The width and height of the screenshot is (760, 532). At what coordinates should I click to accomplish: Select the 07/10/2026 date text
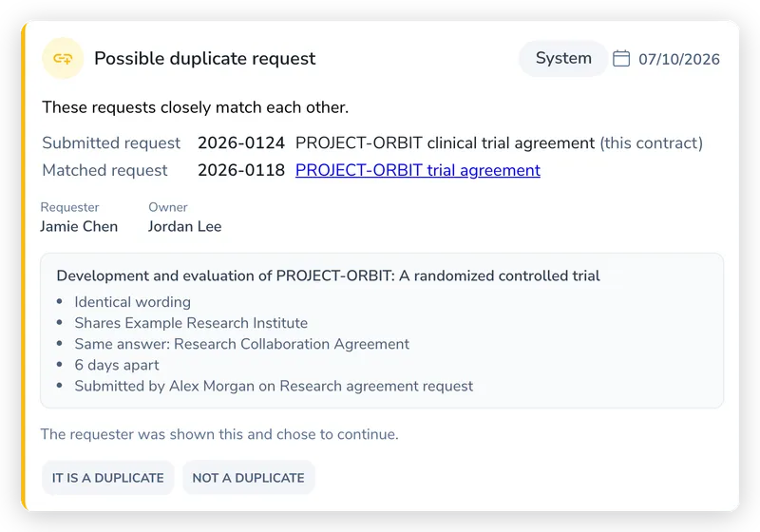point(679,59)
